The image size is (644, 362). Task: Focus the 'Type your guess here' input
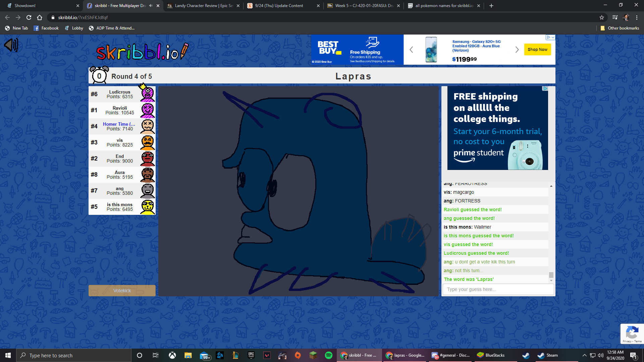point(498,289)
